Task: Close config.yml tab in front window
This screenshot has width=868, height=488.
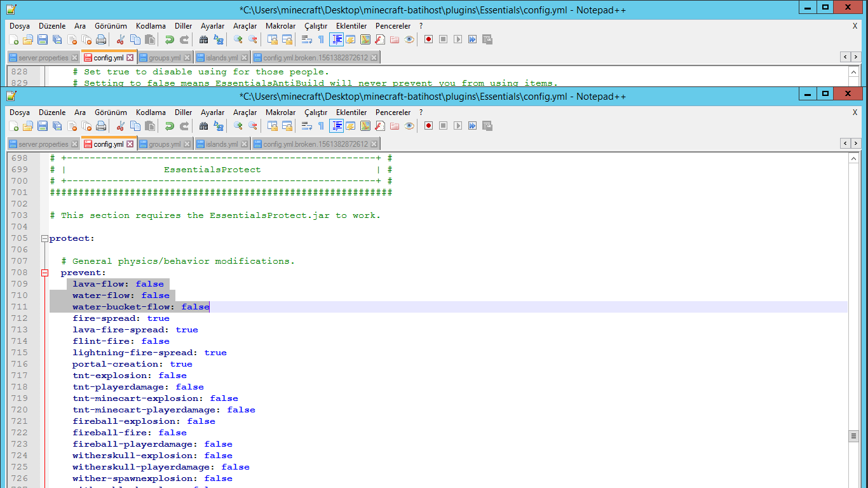Action: point(130,144)
